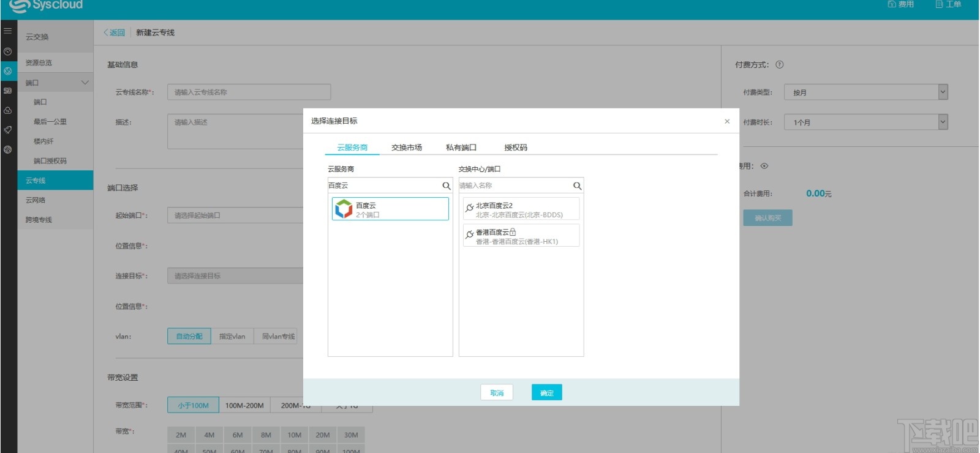Viewport: 980px width, 453px height.
Task: Open 最后一公里 in sidebar
Action: 50,122
